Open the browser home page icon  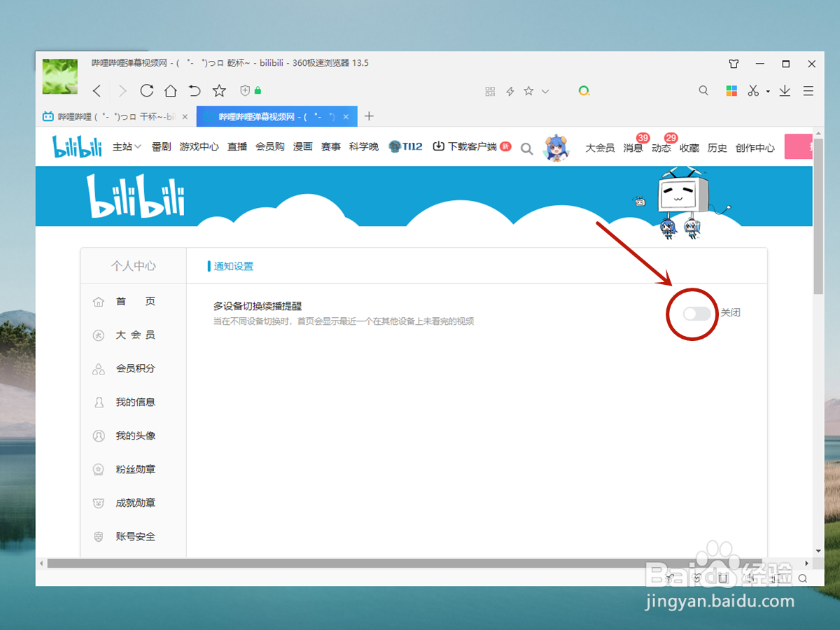(171, 90)
